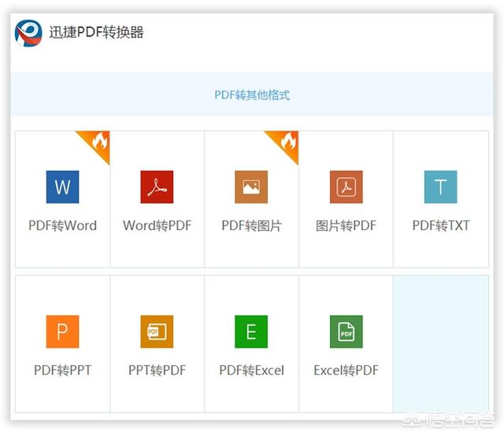Open the PDF转图片 picture icon
504x437 pixels.
pos(251,187)
